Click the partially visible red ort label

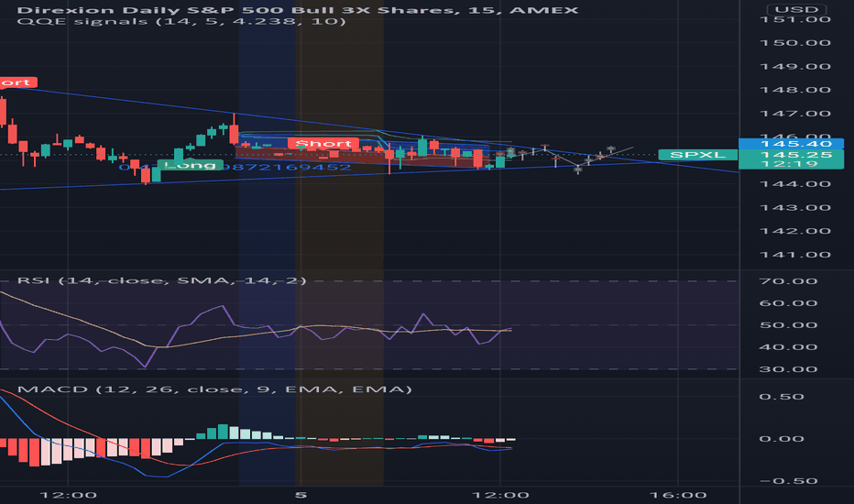[x=18, y=82]
